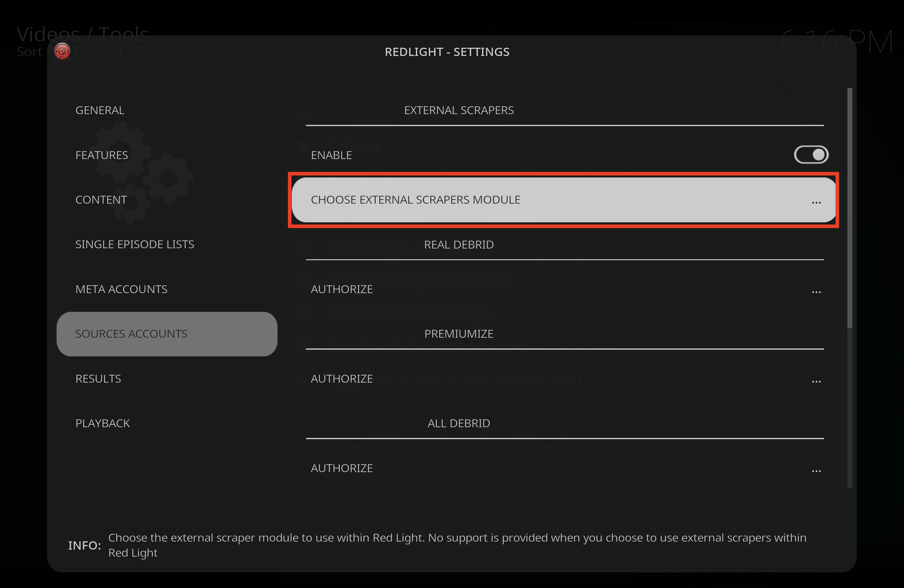Click the Red Light addon logo icon
Screen dimensions: 904x588
[x=62, y=51]
